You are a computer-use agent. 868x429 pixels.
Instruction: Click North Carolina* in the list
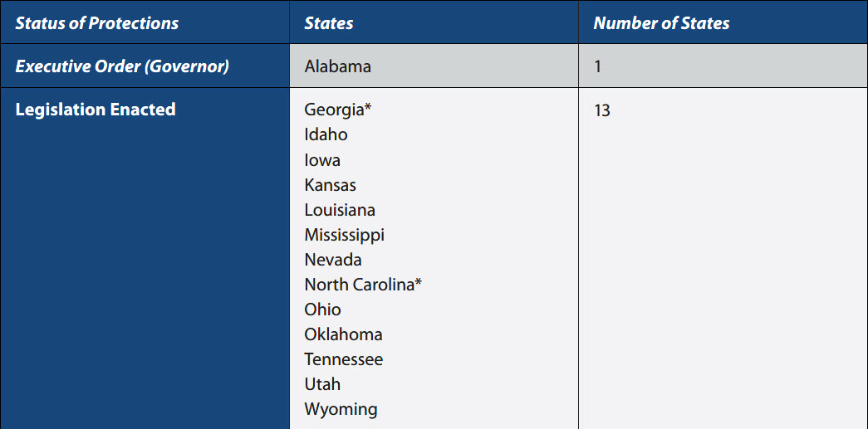[363, 285]
